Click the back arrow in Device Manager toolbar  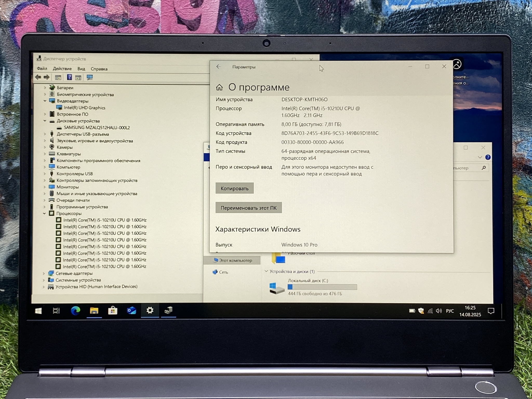pyautogui.click(x=38, y=77)
